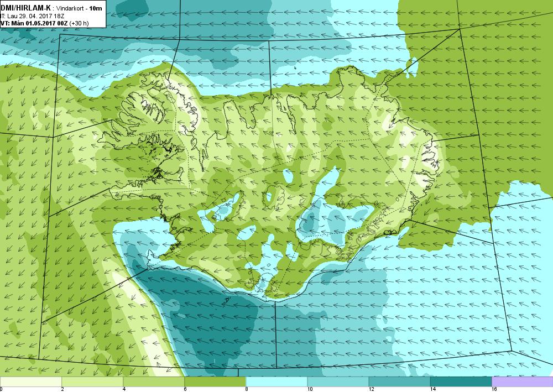Click the pale cyan 8–10 legend swatch
Image resolution: width=553 pixels, height=392 pixels.
click(x=276, y=381)
